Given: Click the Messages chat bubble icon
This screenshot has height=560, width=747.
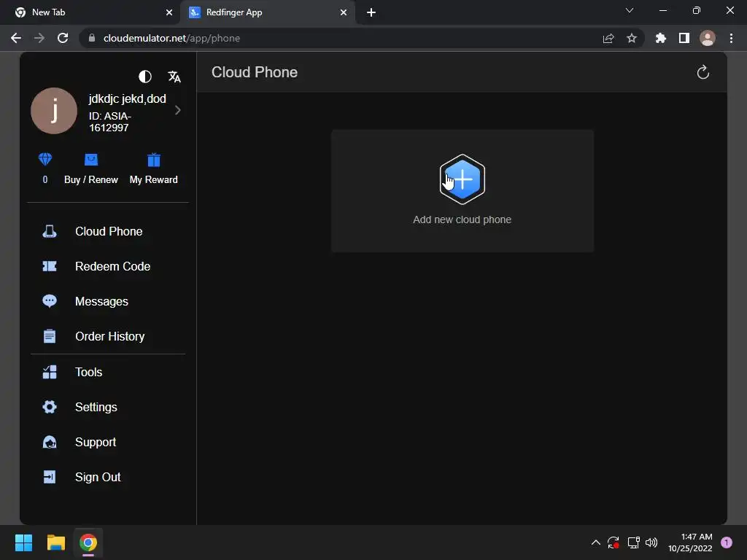Looking at the screenshot, I should (x=50, y=301).
